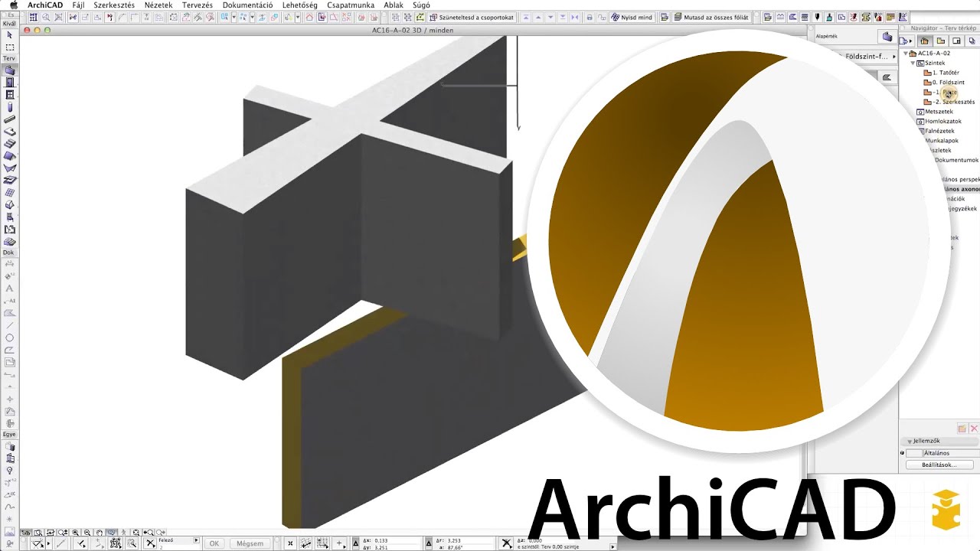Open the Navigator Layout Book tab icon
980x551 pixels.
[956, 41]
